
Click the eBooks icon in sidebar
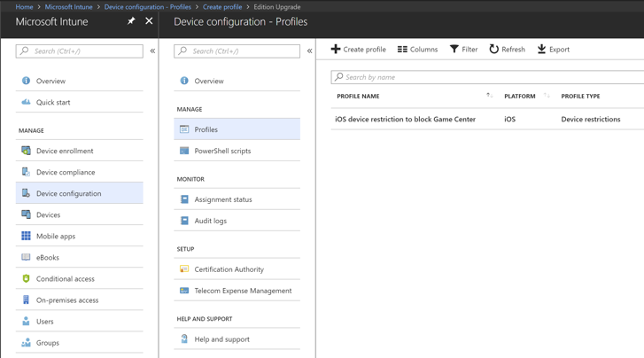click(26, 257)
